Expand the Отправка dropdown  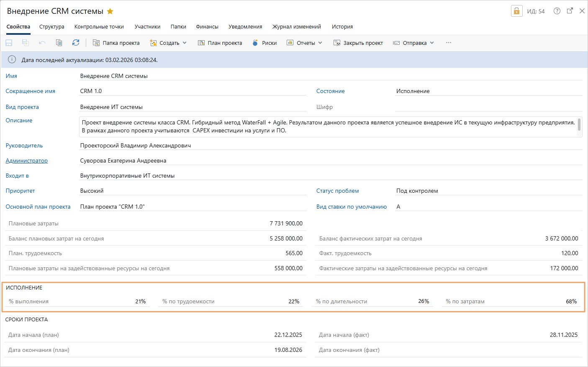pyautogui.click(x=413, y=43)
